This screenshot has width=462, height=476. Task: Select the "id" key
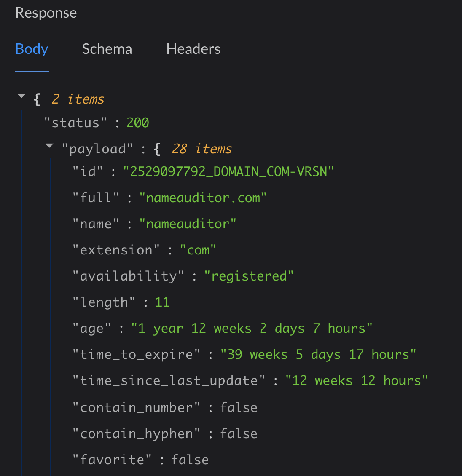[x=88, y=172]
